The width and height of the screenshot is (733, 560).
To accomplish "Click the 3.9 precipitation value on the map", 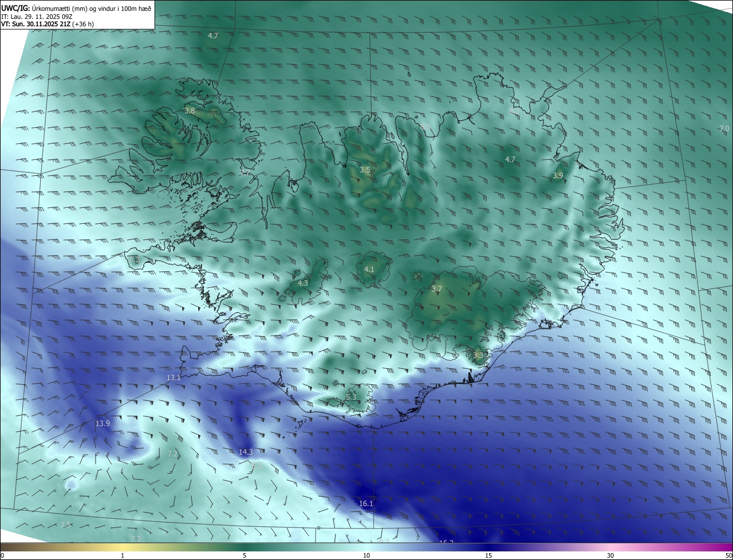I will 558,175.
